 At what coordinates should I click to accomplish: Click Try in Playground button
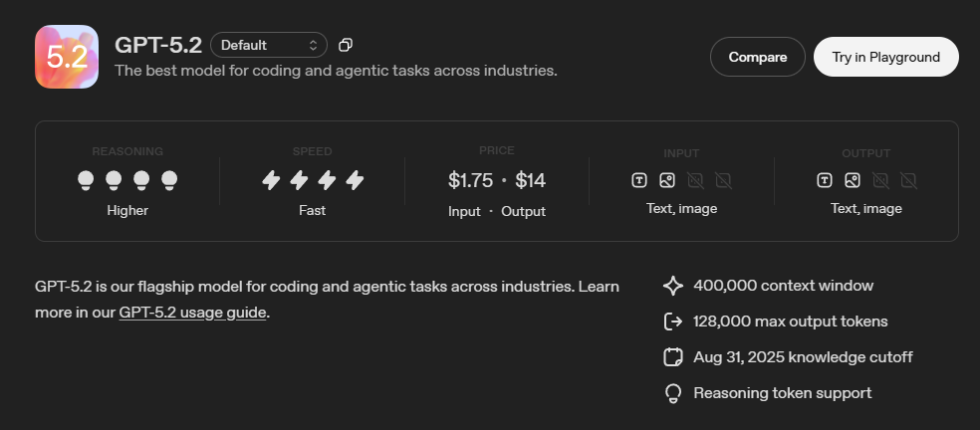point(885,57)
